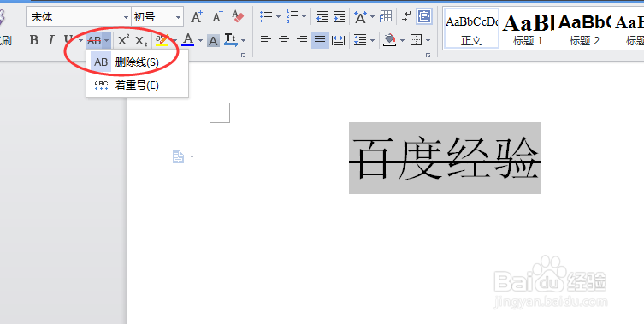The height and width of the screenshot is (324, 644).
Task: Apply subscript X₂ formatting
Action: [141, 40]
